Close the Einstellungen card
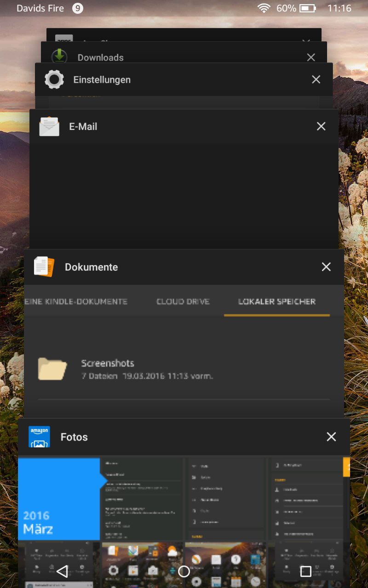Image resolution: width=368 pixels, height=588 pixels. [316, 79]
